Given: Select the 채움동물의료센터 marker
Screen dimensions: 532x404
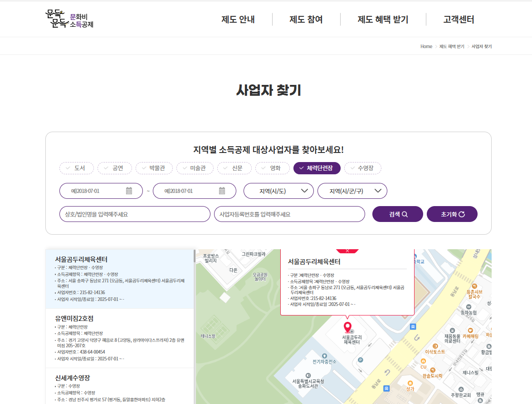Looking at the screenshot, I should tap(452, 330).
